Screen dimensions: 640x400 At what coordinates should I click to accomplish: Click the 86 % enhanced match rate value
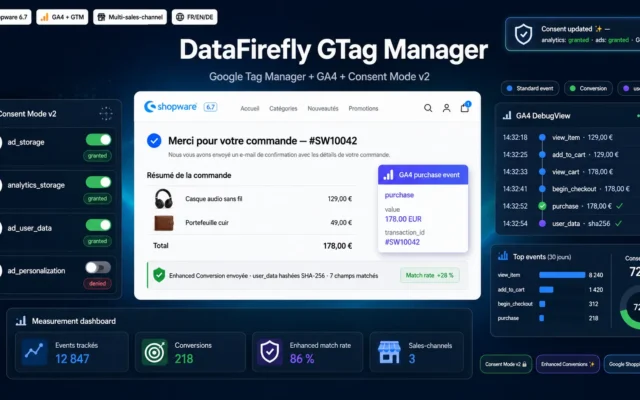(302, 359)
